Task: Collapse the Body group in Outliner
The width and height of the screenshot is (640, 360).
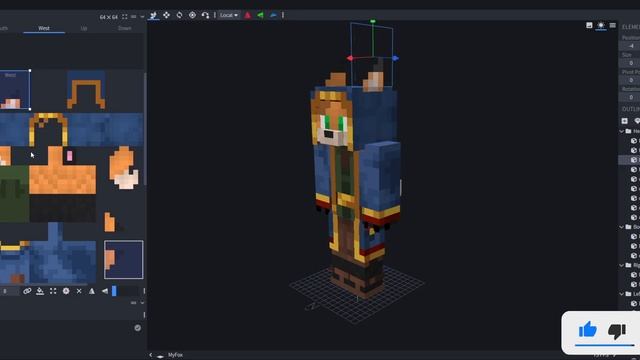Action: (622, 227)
